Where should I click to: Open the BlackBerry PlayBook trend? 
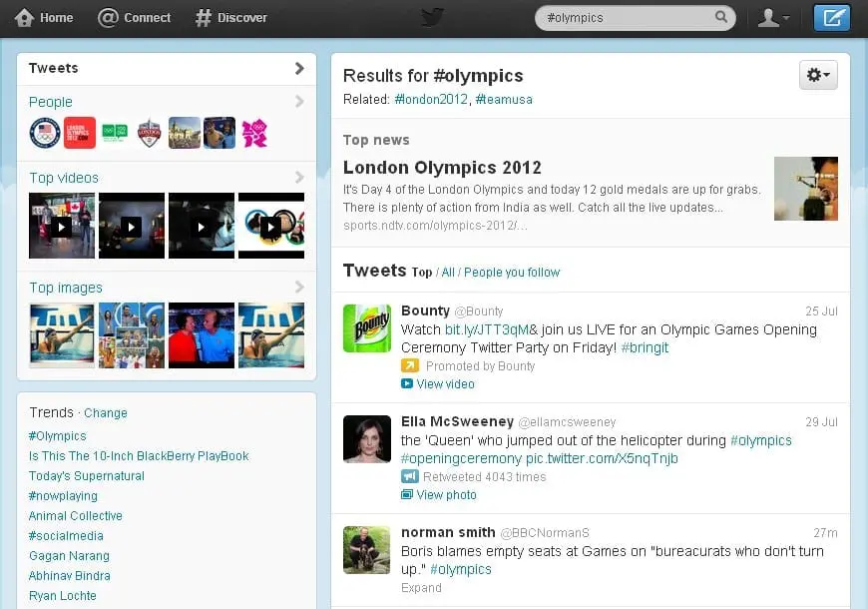[139, 456]
